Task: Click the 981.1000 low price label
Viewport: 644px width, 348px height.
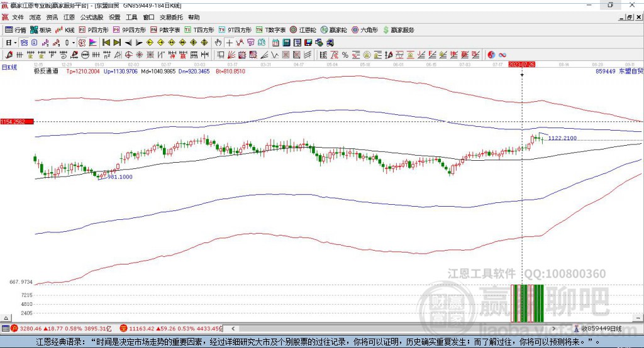Action: tap(120, 177)
